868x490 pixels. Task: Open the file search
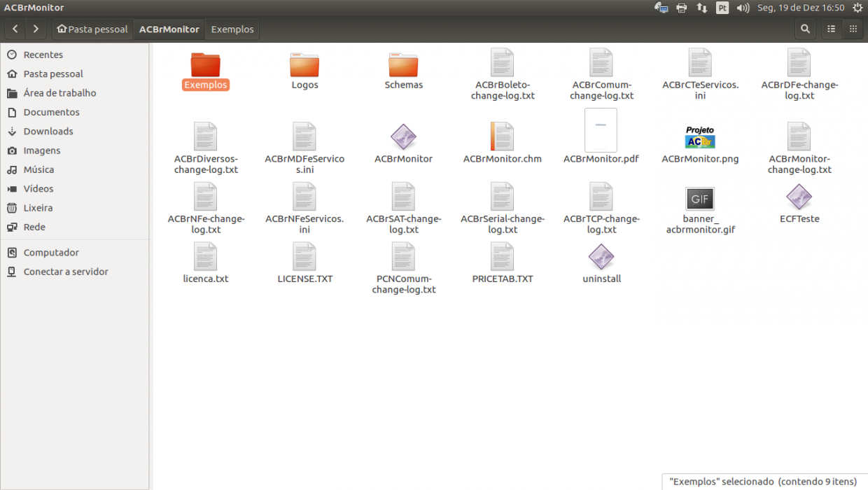point(805,29)
